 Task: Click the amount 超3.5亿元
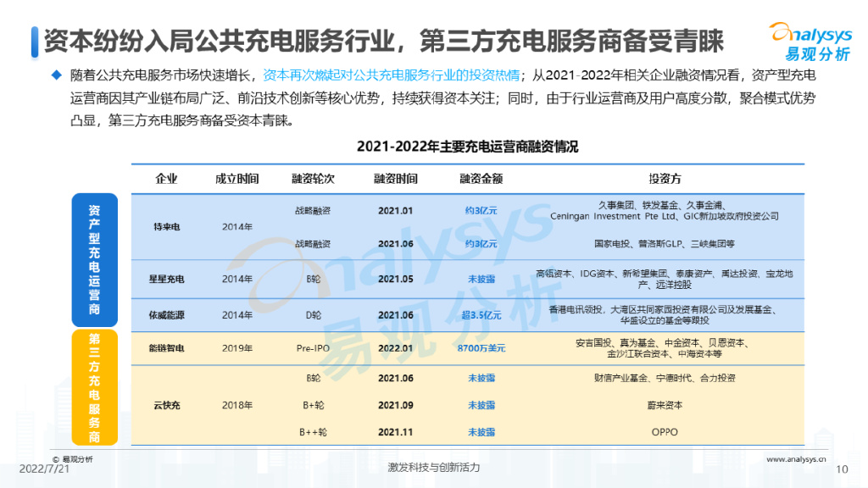(481, 315)
